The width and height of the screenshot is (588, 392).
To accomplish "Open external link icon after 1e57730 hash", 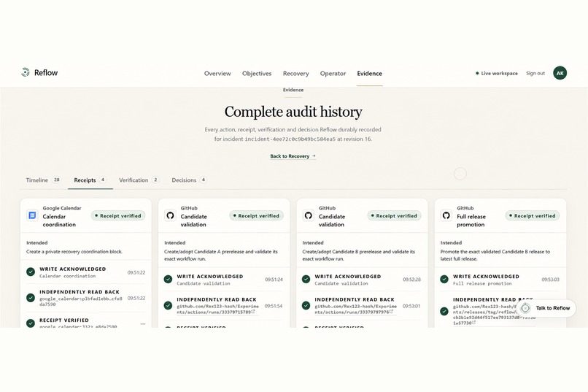I will pos(473,323).
